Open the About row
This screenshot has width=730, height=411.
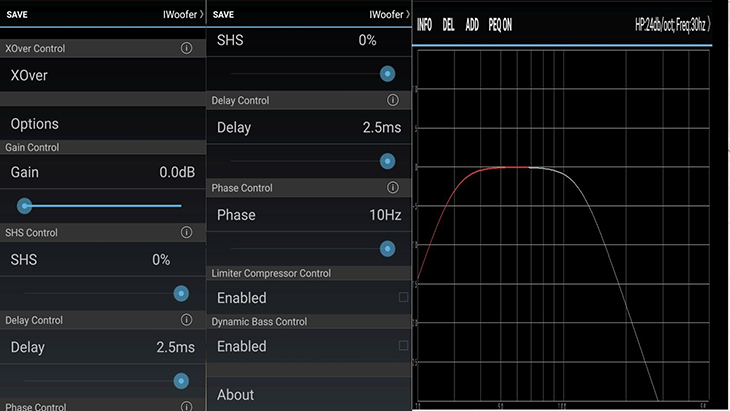point(309,394)
